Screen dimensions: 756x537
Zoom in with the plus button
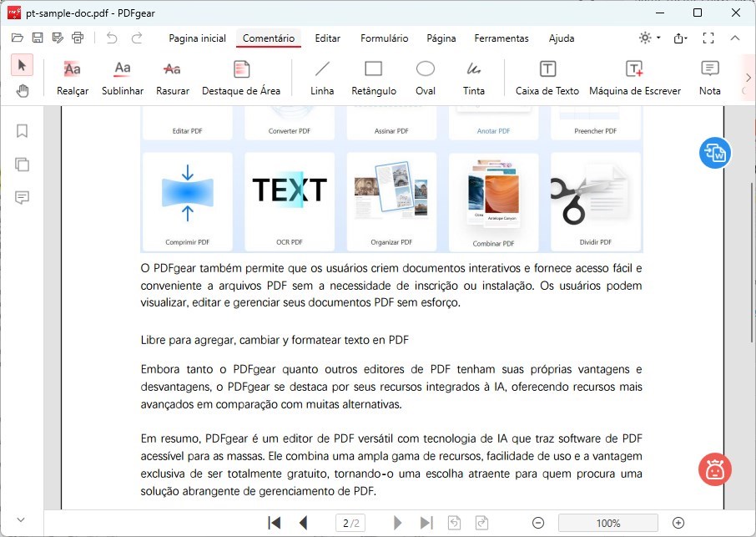click(678, 523)
